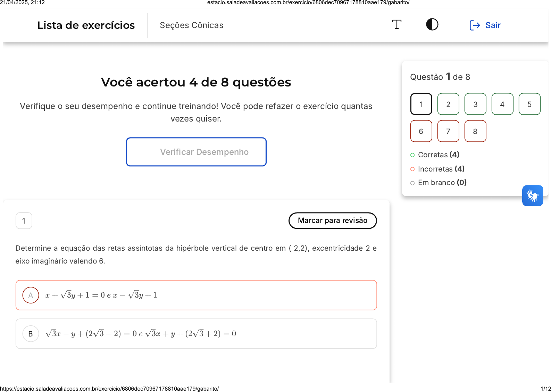Open incorrect question 8
The width and height of the screenshot is (551, 392).
click(x=475, y=131)
